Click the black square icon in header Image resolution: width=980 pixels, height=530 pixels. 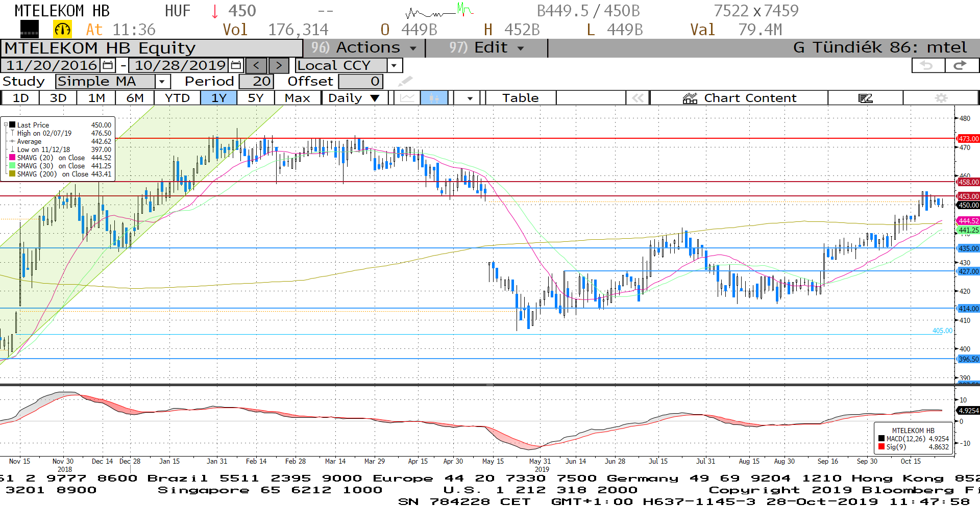(x=30, y=30)
